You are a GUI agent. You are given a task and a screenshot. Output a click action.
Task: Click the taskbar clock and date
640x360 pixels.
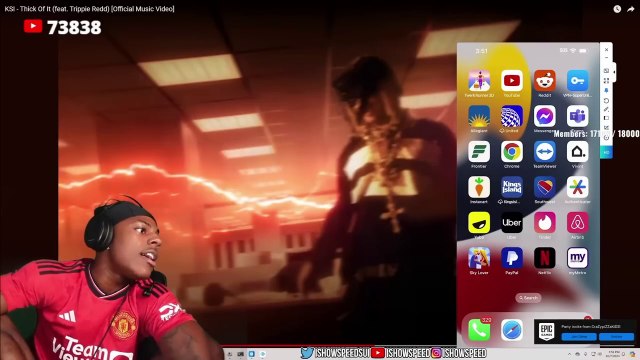click(613, 353)
